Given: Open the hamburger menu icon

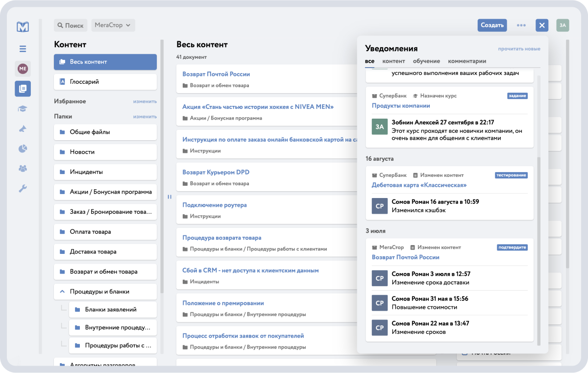Looking at the screenshot, I should 23,49.
